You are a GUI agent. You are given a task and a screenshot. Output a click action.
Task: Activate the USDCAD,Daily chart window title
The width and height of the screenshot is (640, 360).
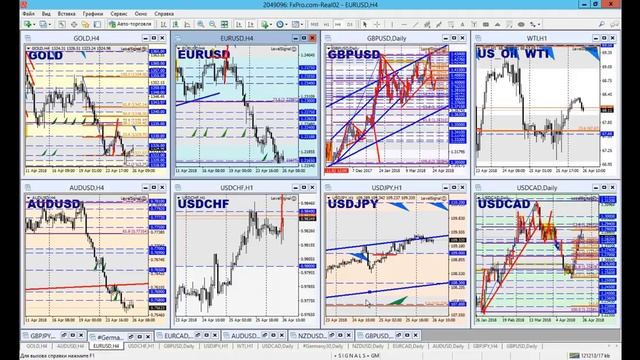536,188
